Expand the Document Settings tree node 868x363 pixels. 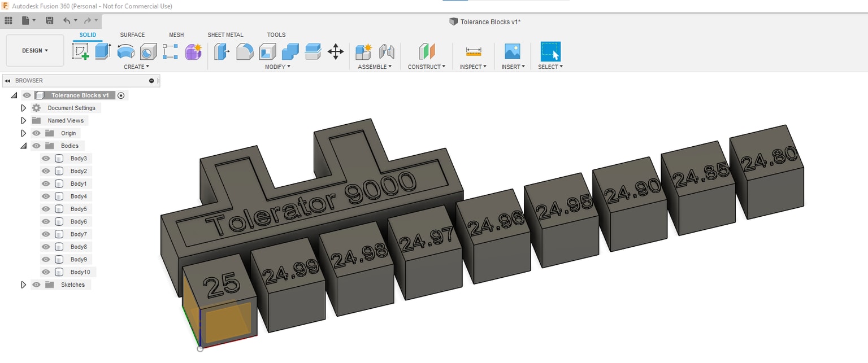tap(23, 108)
